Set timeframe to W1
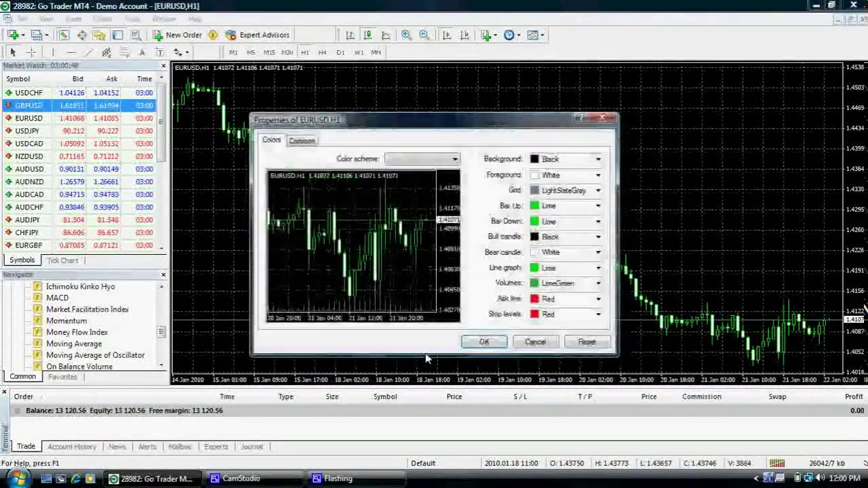 pyautogui.click(x=359, y=52)
